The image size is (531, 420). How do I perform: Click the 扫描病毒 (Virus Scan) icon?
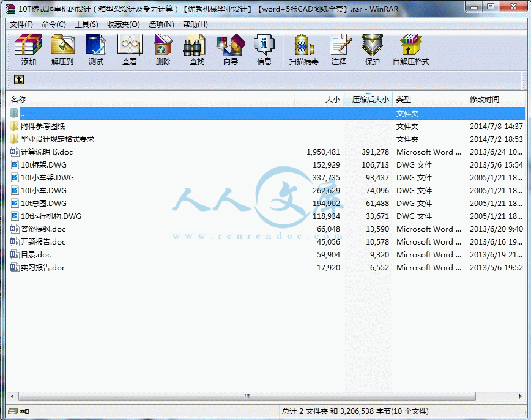[304, 45]
